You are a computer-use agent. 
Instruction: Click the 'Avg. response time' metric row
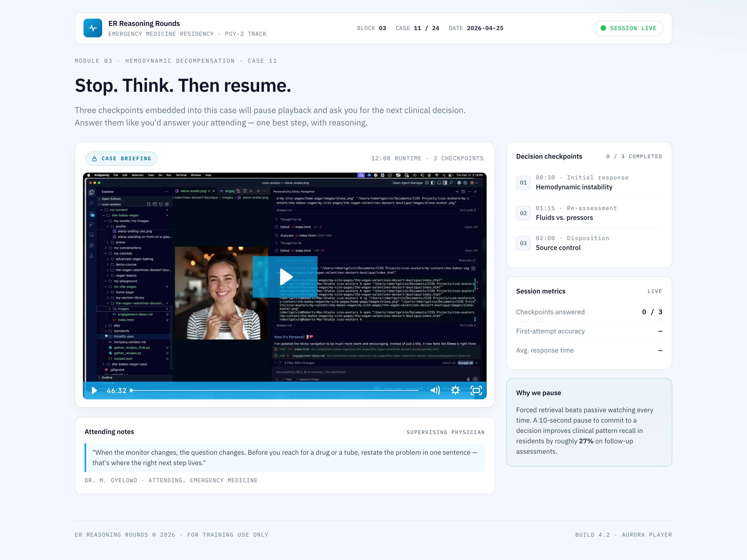point(589,350)
